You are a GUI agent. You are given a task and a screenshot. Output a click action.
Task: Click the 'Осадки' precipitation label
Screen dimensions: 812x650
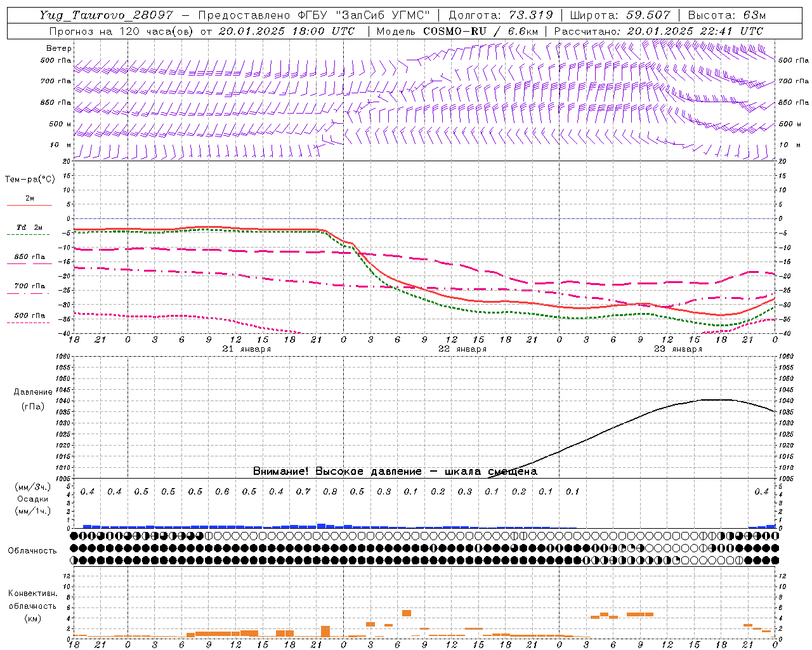point(33,499)
